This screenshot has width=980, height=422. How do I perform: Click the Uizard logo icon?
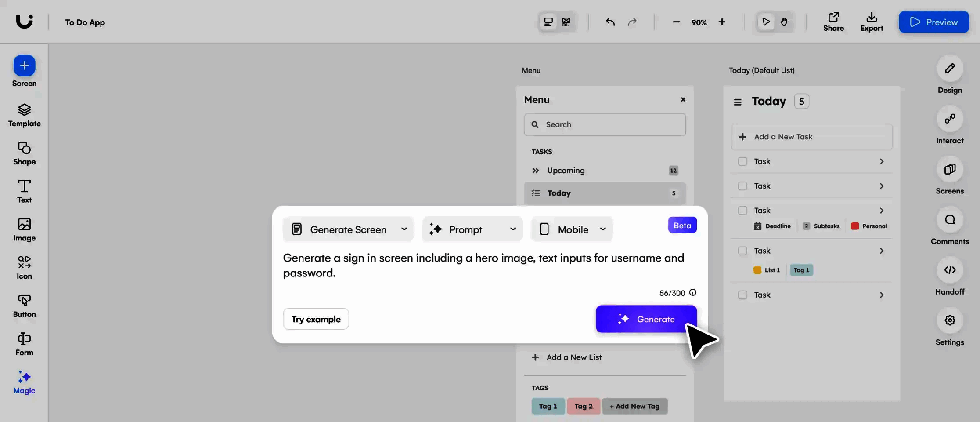pyautogui.click(x=25, y=21)
